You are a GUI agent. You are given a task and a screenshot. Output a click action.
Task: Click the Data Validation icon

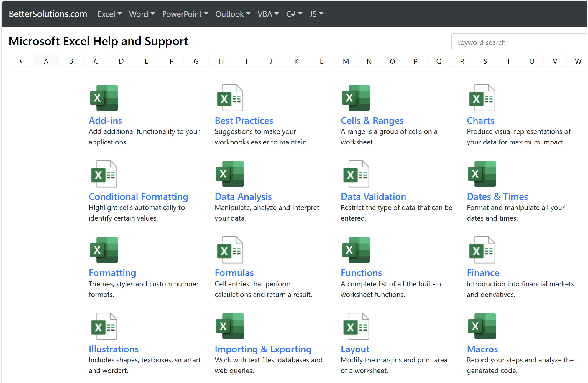(356, 174)
